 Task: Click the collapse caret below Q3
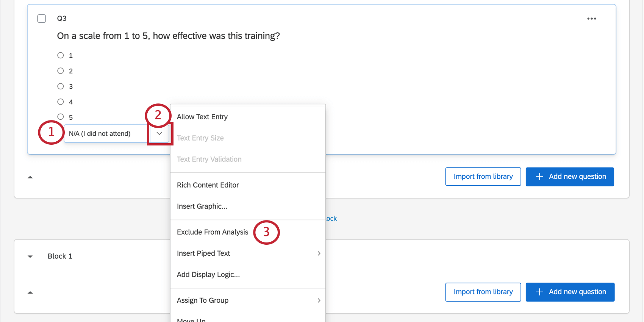(x=30, y=177)
